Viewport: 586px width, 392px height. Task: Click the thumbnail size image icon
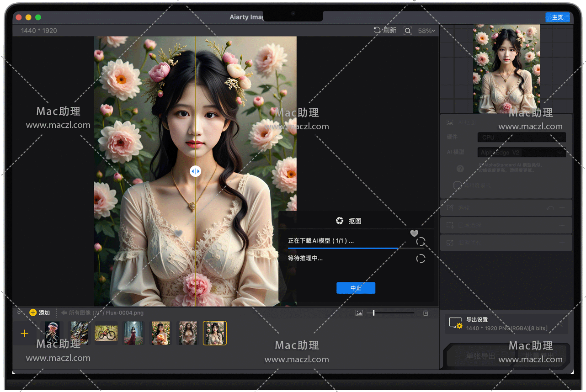(359, 313)
